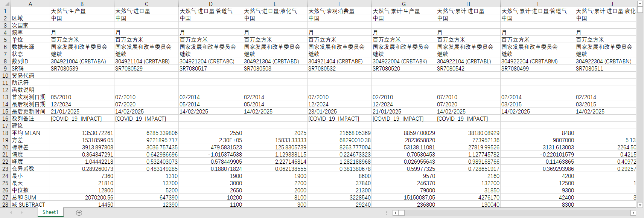644x218 pixels.
Task: Click the '变异系数' label cell
Action: tap(30, 169)
